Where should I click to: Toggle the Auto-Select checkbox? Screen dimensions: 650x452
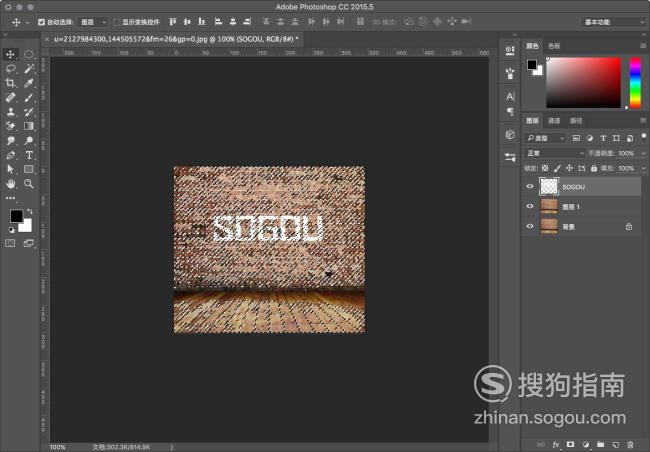[x=41, y=22]
